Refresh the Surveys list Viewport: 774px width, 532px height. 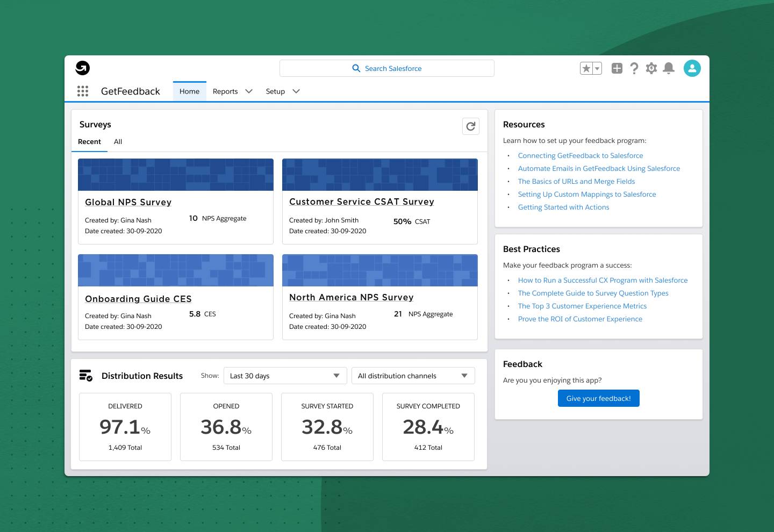471,126
